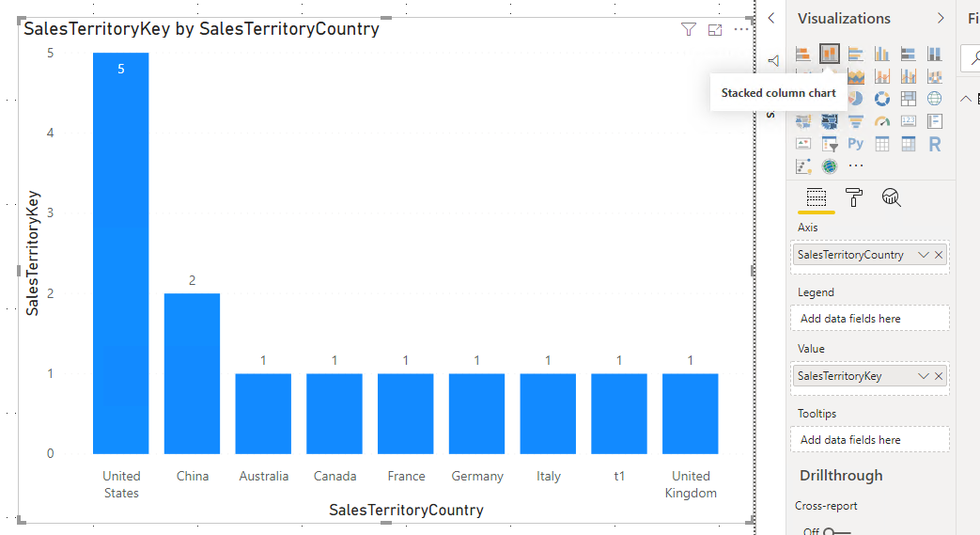Screen dimensions: 980x535
Task: Select the t1 bar in the chart
Action: [619, 414]
